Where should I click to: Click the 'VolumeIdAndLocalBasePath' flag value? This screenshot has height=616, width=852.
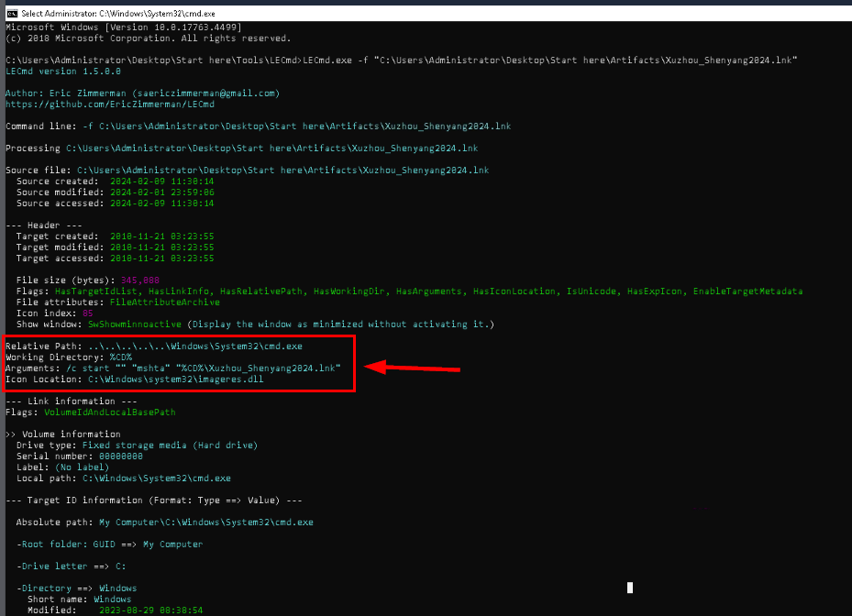(110, 412)
